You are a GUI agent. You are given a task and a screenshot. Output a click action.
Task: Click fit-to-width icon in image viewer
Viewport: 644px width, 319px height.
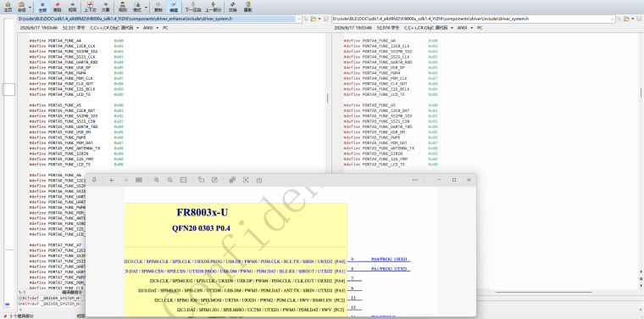pos(184,180)
